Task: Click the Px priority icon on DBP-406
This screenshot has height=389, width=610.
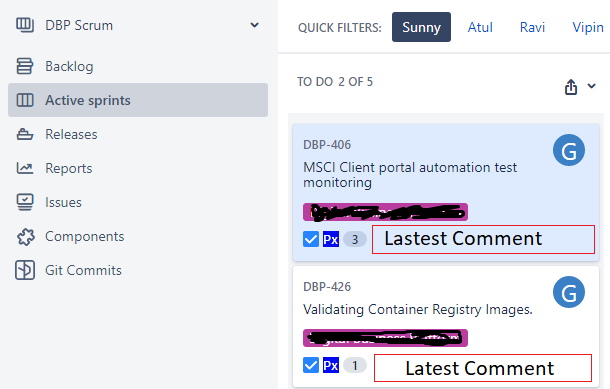Action: tap(331, 239)
